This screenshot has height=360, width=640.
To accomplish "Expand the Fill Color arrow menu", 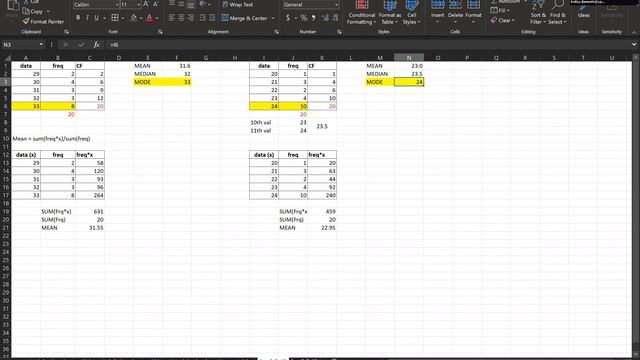I will click(x=141, y=18).
